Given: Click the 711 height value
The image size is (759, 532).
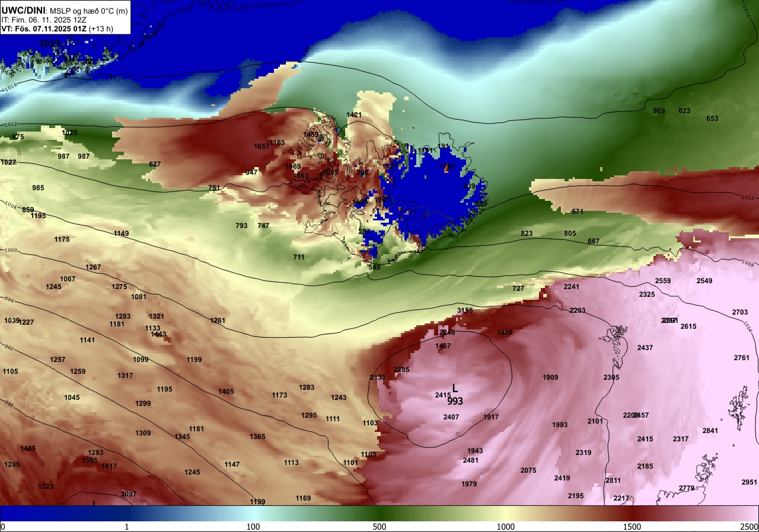Looking at the screenshot, I should (299, 257).
